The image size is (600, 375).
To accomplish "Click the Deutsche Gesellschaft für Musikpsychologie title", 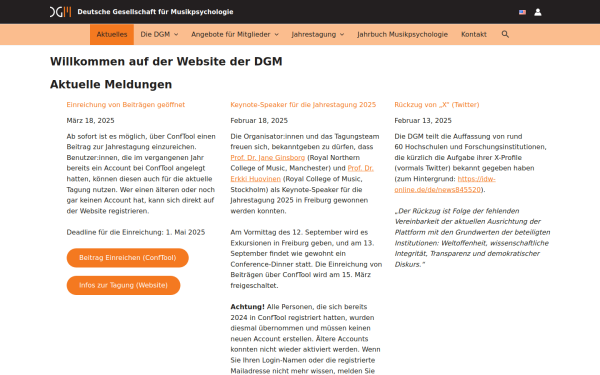I will pos(155,12).
